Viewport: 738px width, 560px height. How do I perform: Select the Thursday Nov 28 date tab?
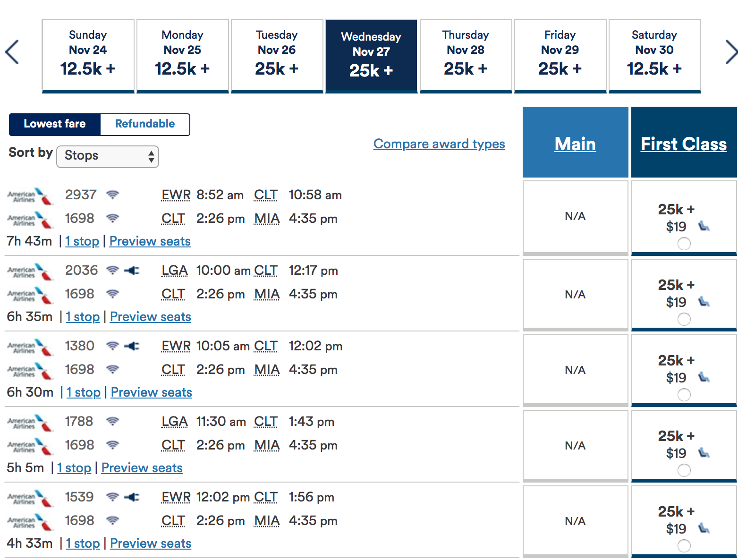point(466,55)
